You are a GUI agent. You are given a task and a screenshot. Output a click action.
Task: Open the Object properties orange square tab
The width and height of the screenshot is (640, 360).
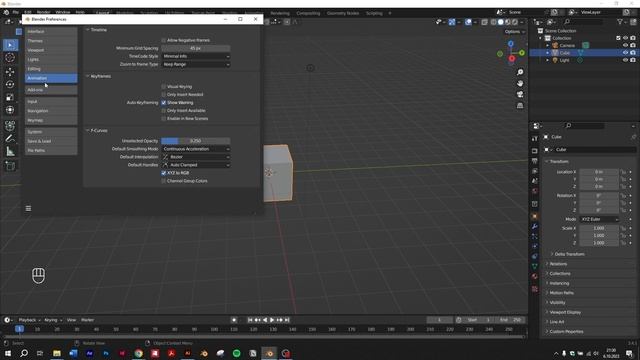tap(535, 216)
